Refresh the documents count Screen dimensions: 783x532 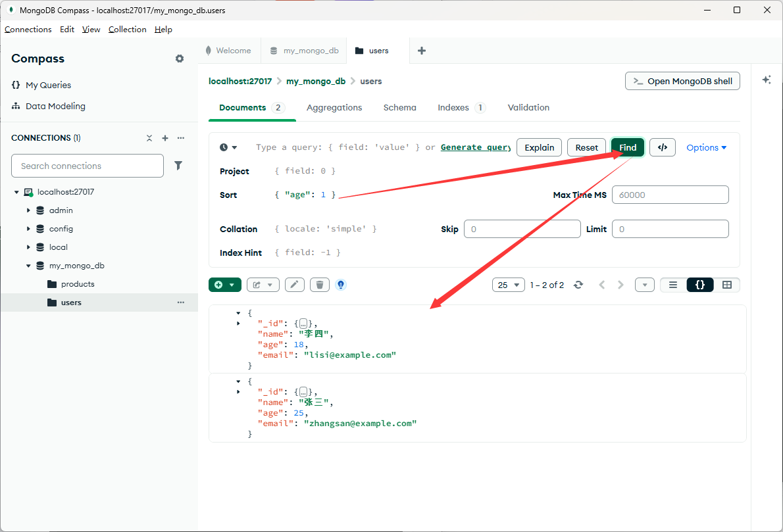click(578, 285)
